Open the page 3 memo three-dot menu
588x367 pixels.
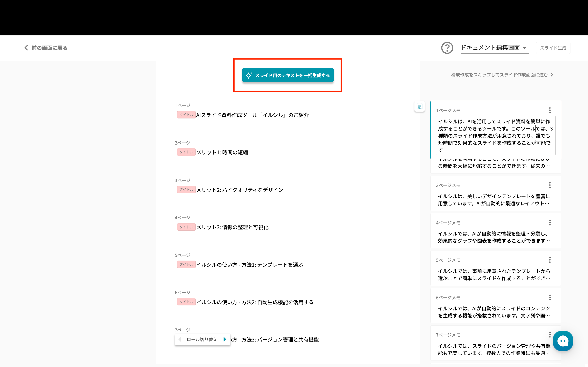(x=550, y=185)
